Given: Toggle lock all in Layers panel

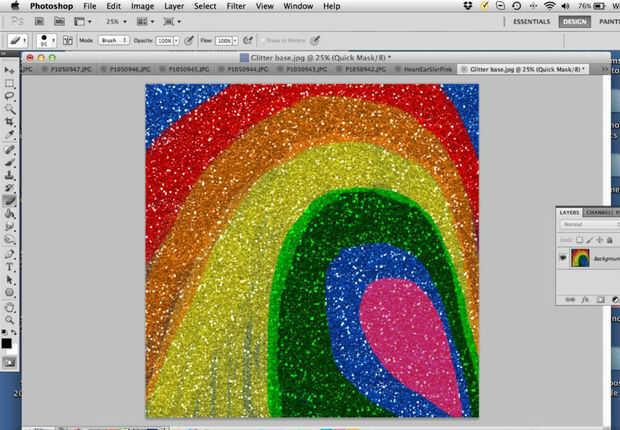Looking at the screenshot, I should pos(610,240).
